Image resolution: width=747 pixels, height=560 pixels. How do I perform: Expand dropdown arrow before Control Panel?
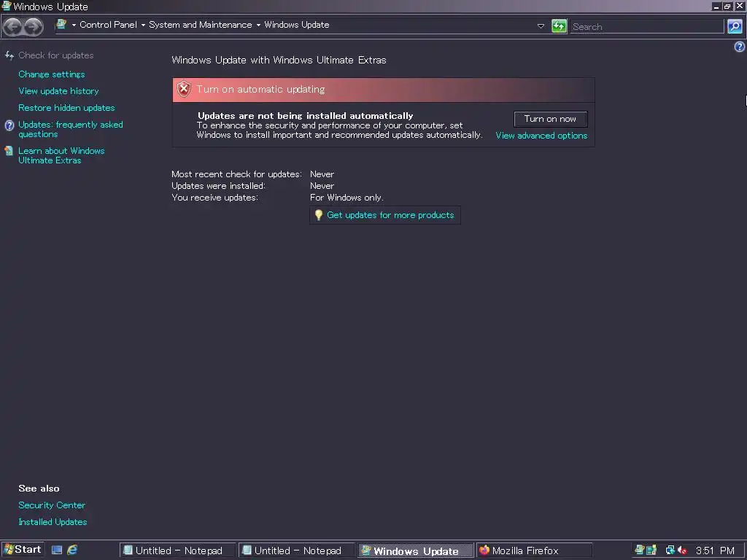[74, 26]
